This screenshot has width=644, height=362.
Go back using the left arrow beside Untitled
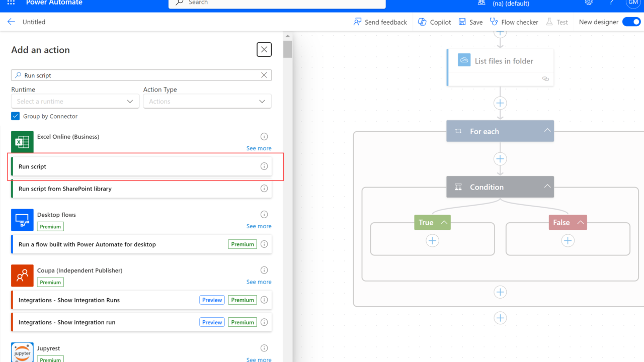pyautogui.click(x=11, y=22)
